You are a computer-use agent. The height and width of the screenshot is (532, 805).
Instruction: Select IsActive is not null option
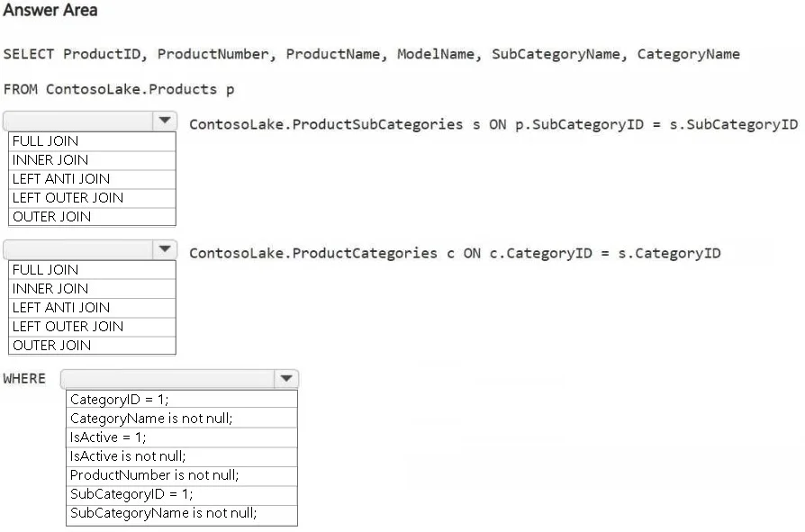[182, 456]
